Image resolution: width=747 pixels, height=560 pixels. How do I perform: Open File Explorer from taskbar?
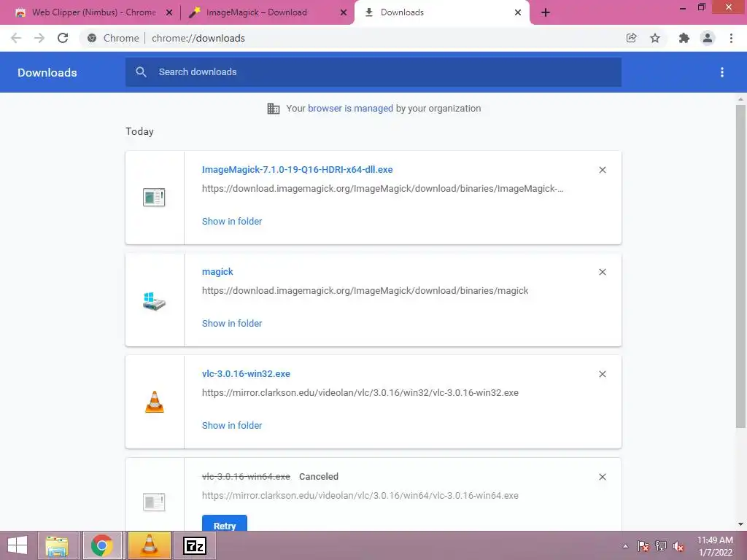coord(57,545)
